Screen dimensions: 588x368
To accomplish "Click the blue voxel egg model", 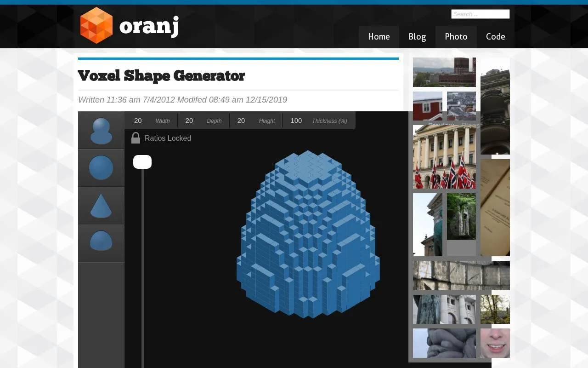I will click(308, 234).
